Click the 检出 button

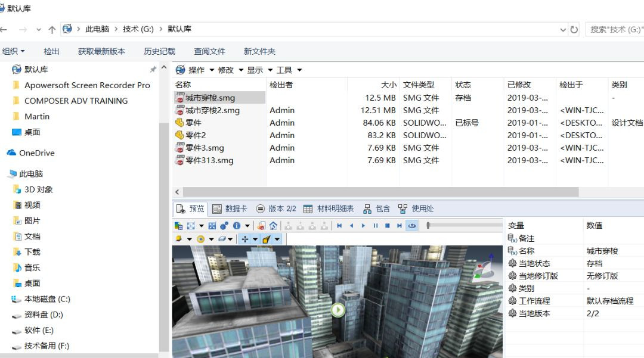[x=52, y=51]
